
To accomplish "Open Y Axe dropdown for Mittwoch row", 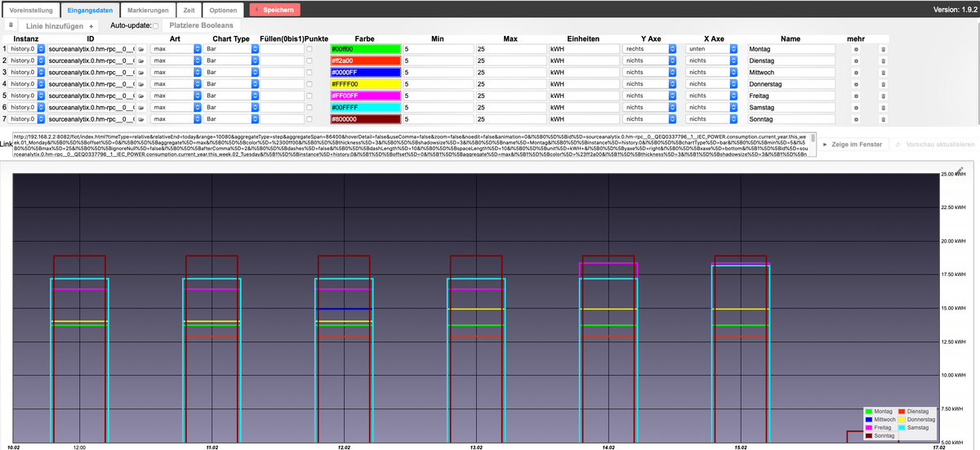I will pos(649,72).
